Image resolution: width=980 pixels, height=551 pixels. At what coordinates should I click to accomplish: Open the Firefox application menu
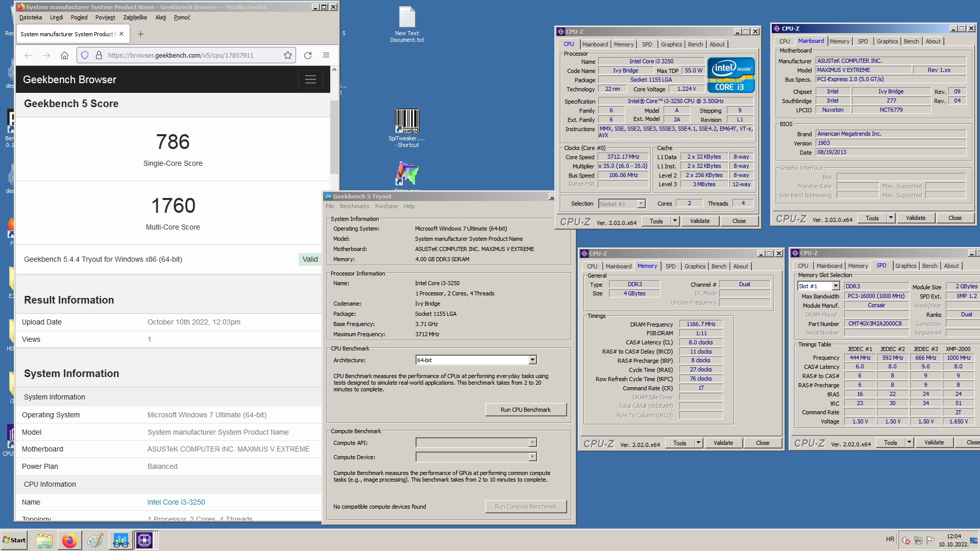point(326,55)
